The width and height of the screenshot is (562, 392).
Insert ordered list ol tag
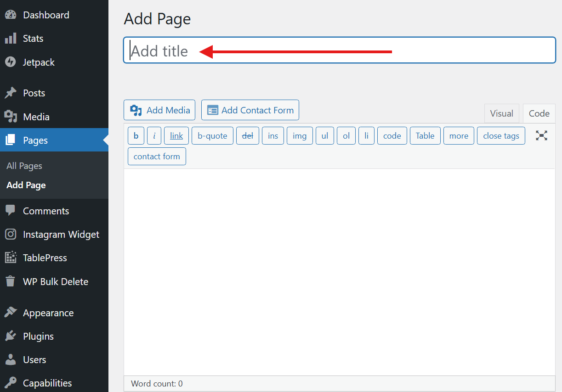[x=346, y=135]
